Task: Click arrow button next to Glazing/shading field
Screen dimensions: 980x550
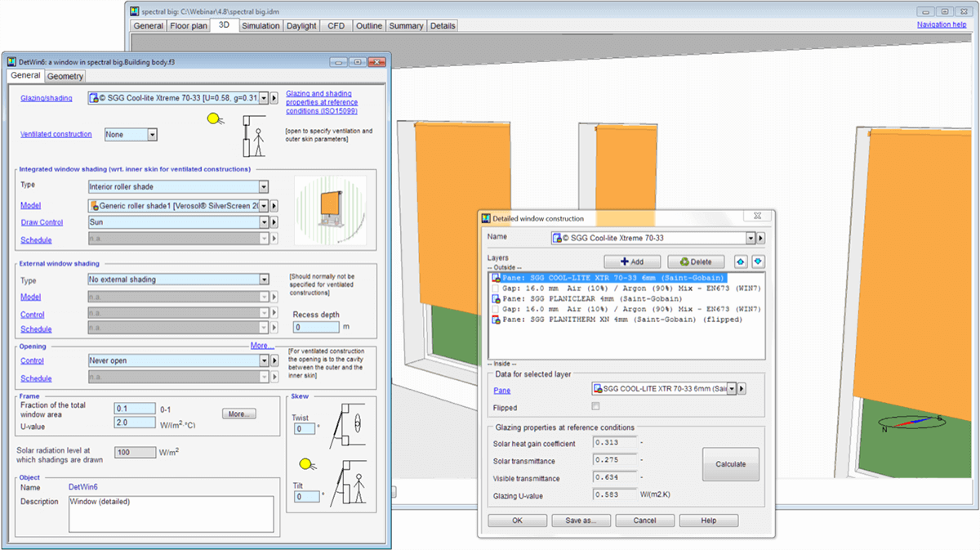Action: pos(274,98)
